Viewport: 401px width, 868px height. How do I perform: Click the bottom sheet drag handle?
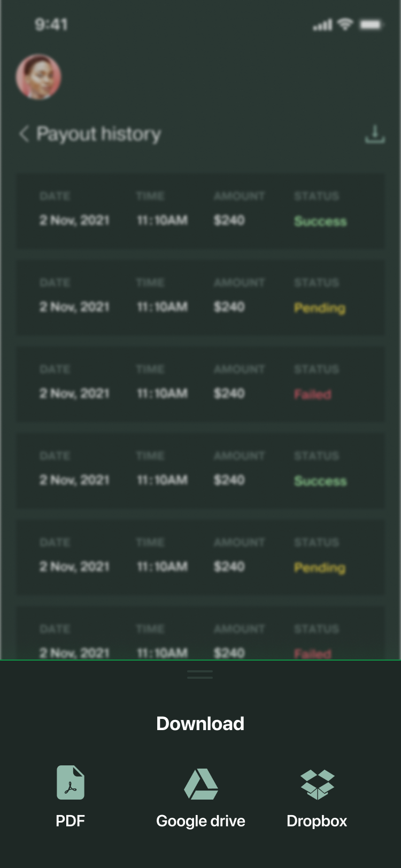200,675
